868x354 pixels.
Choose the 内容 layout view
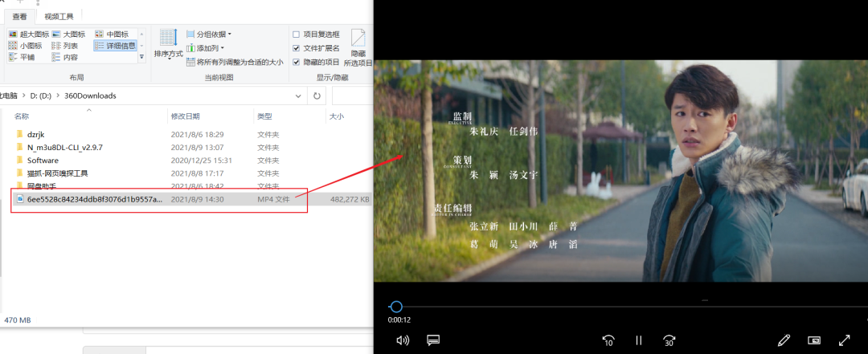pos(65,57)
